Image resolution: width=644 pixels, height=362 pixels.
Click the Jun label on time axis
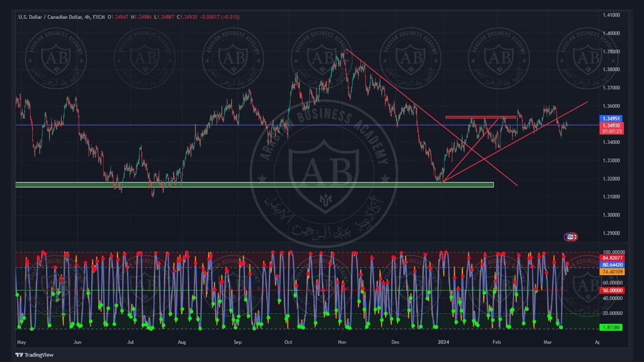pos(77,342)
